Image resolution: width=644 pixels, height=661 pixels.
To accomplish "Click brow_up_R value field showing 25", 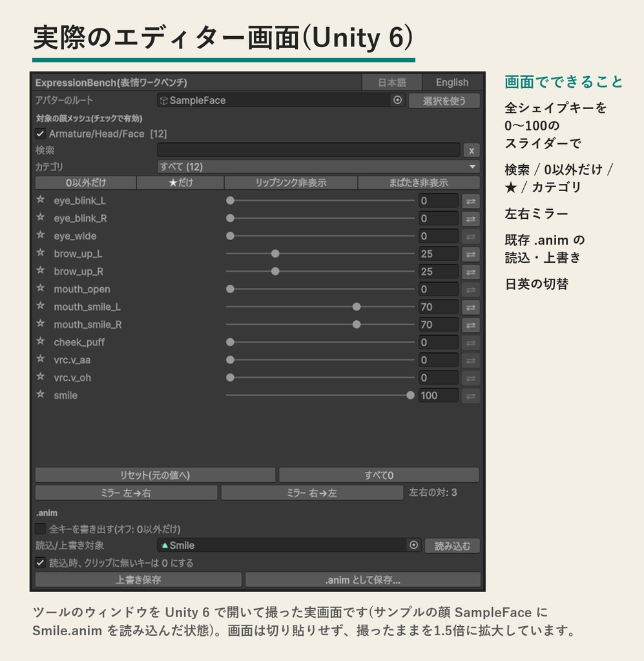I will pyautogui.click(x=438, y=272).
